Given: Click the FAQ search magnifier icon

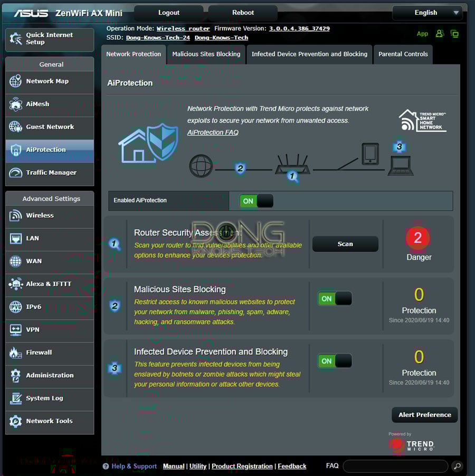Looking at the screenshot, I should (x=458, y=465).
